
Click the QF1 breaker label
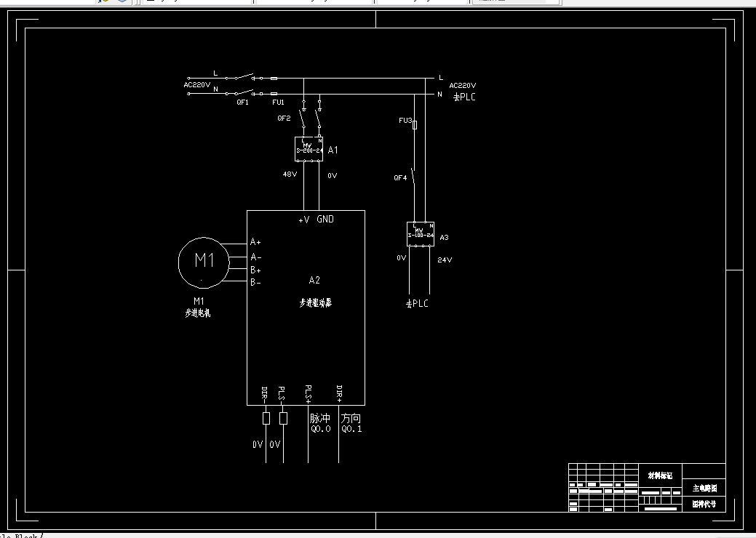coord(242,102)
